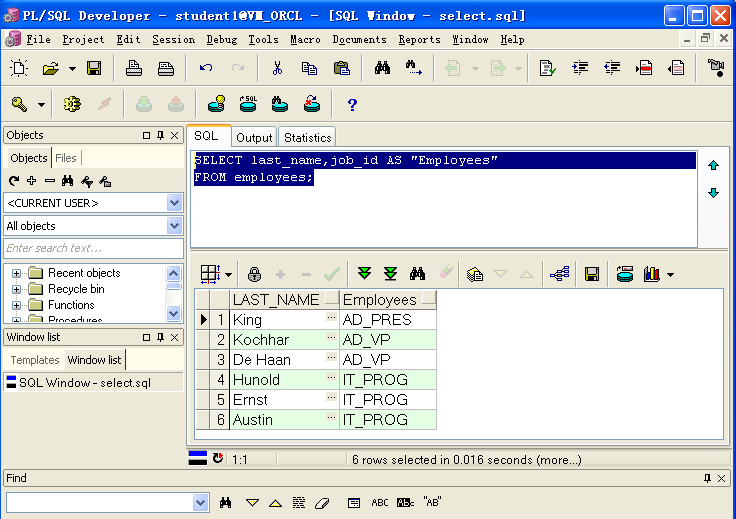
Task: Switch to the Statistics tab
Action: tap(307, 137)
